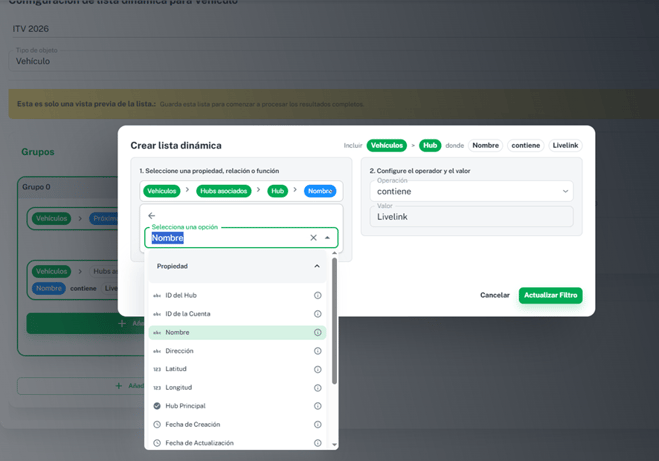This screenshot has height=461, width=659.
Task: Open info icon for ID de la Cuenta
Action: point(318,314)
